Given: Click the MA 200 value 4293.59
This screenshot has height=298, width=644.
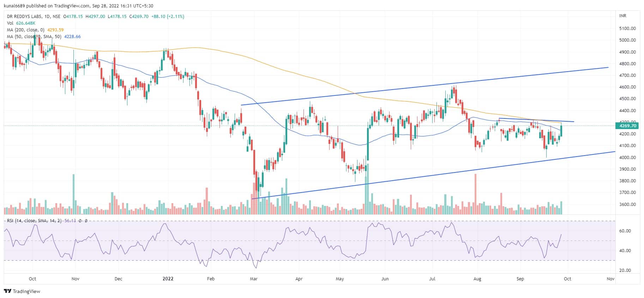Looking at the screenshot, I should (55, 30).
